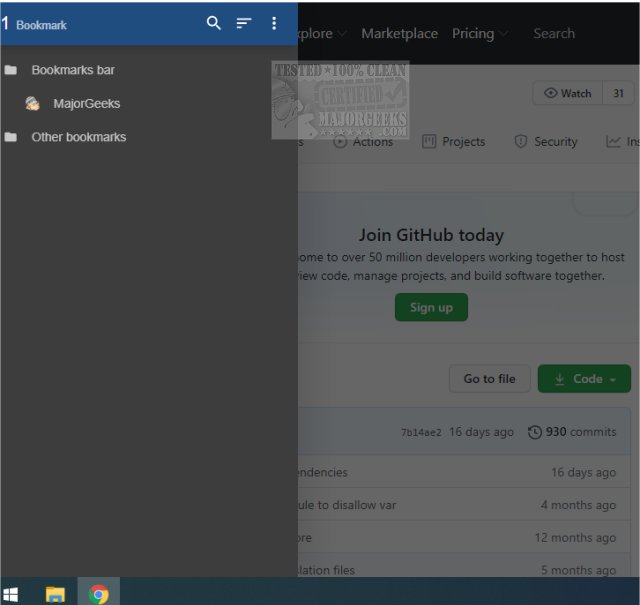Click the commit history clock icon
Screen dimensions: 640x605
pyautogui.click(x=535, y=432)
